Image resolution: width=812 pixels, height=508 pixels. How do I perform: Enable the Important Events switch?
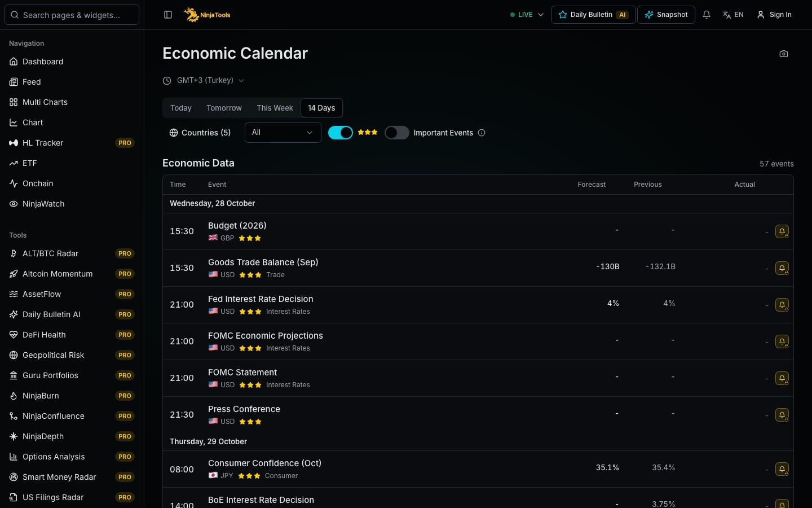[397, 133]
